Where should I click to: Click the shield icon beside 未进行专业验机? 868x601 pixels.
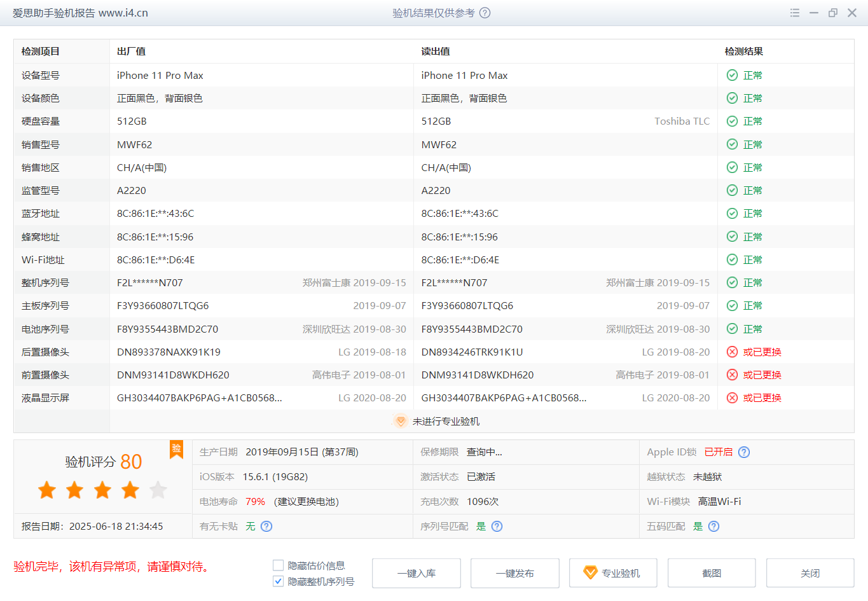[400, 421]
